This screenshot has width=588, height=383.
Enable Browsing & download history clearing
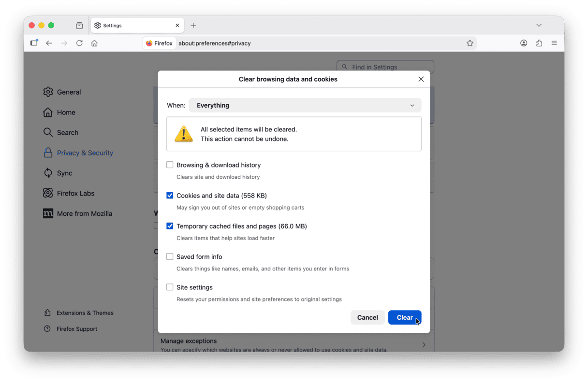170,165
